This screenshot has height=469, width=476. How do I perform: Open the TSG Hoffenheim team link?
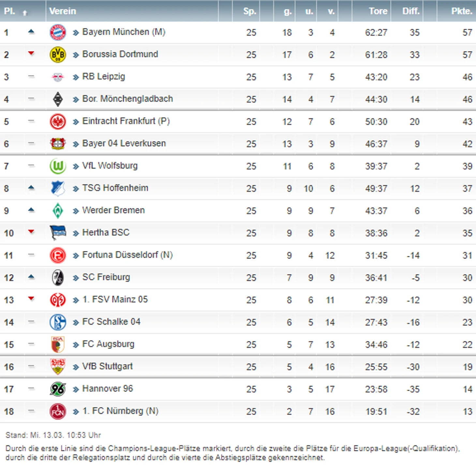point(115,188)
